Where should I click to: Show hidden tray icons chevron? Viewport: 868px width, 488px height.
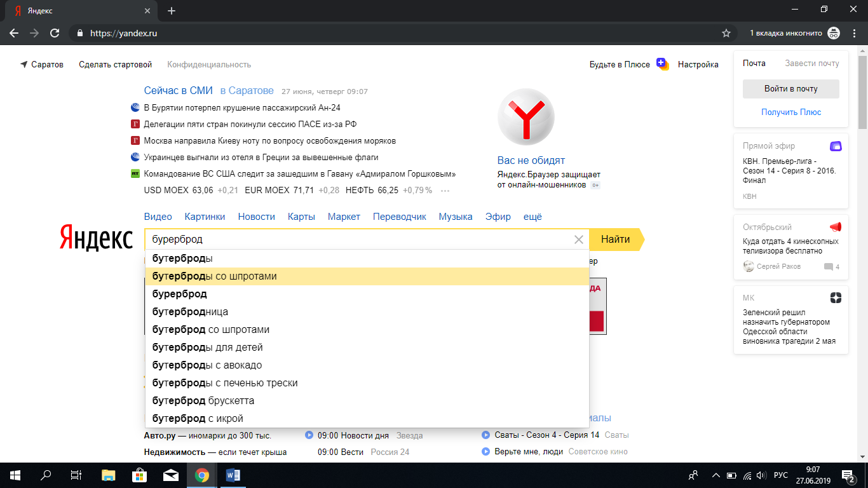click(716, 475)
